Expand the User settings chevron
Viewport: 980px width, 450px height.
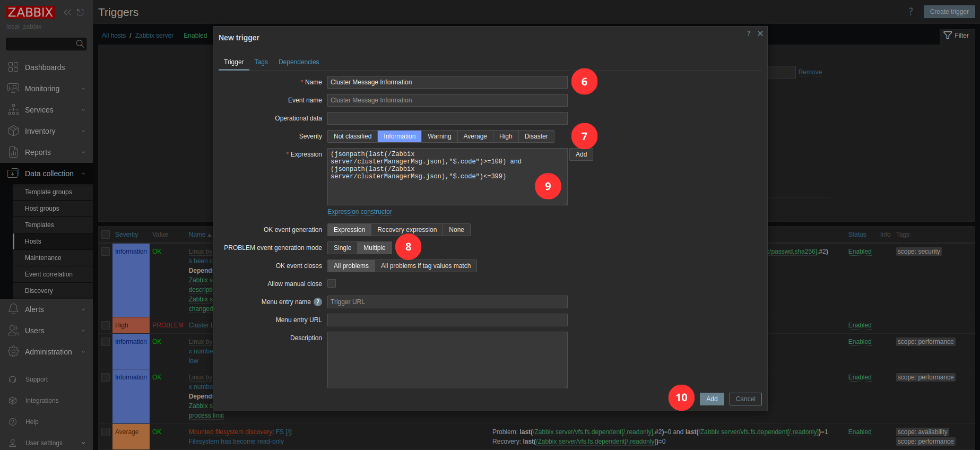point(83,443)
